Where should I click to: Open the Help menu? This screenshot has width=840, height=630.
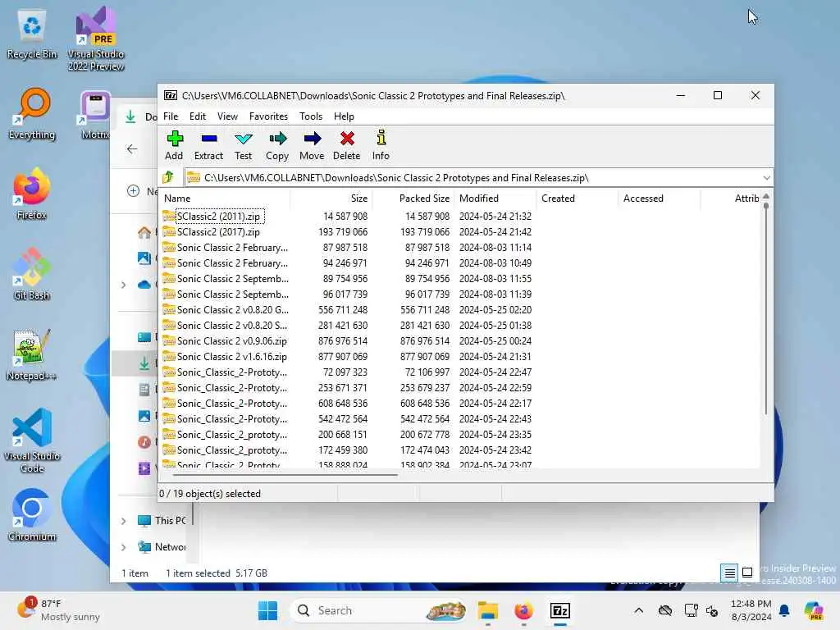pyautogui.click(x=344, y=116)
